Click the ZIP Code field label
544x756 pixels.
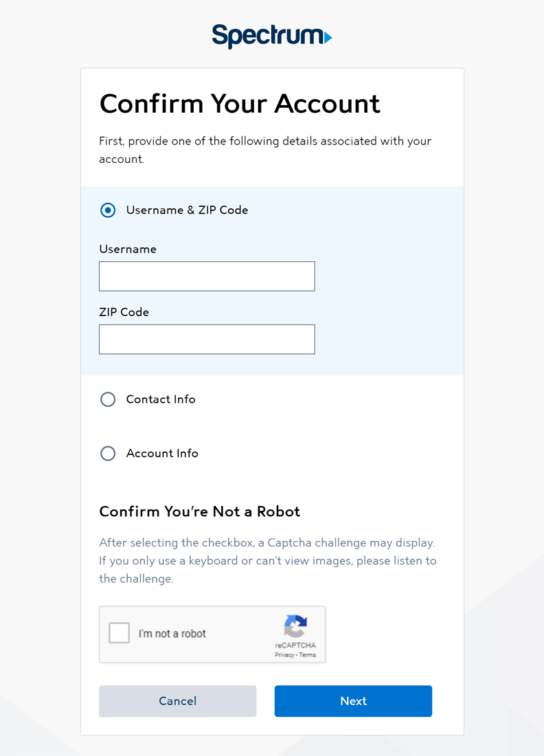coord(124,312)
